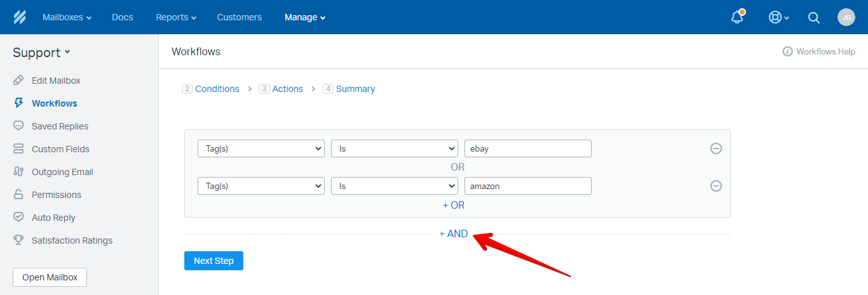Screen dimensions: 868x295
Task: Go to Docs in top navigation
Action: pos(123,17)
